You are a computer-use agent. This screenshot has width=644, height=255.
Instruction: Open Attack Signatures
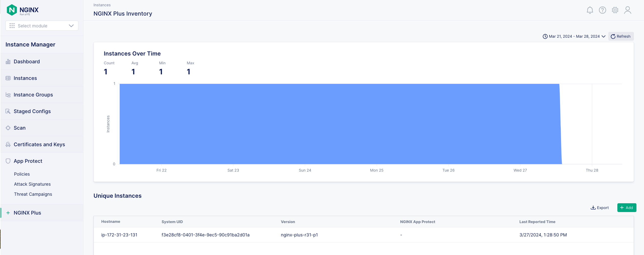(x=32, y=184)
